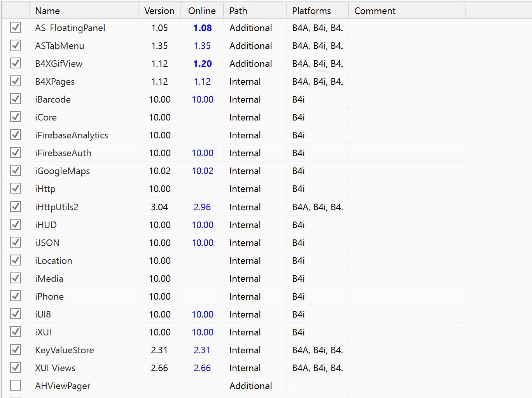Sort libraries by the Name column header
Screen dimensions: 532x398
click(84, 10)
